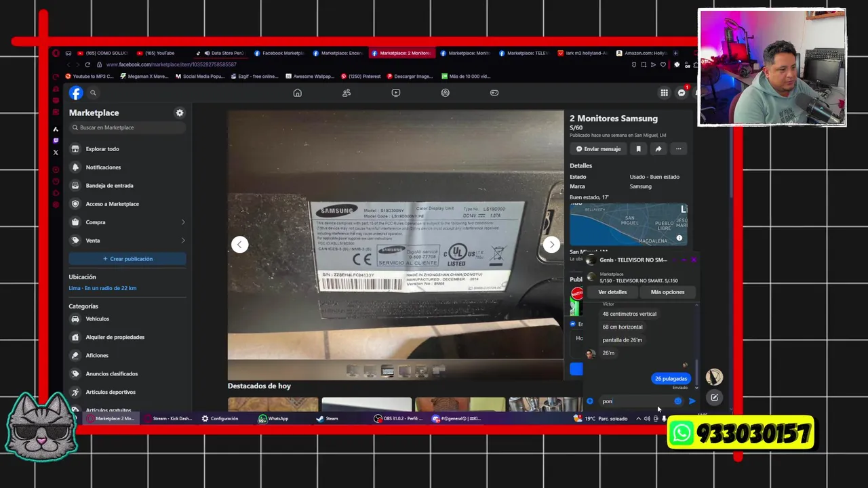Screen dimensions: 868x488
Task: Open chat attachments plus icon
Action: pyautogui.click(x=590, y=401)
